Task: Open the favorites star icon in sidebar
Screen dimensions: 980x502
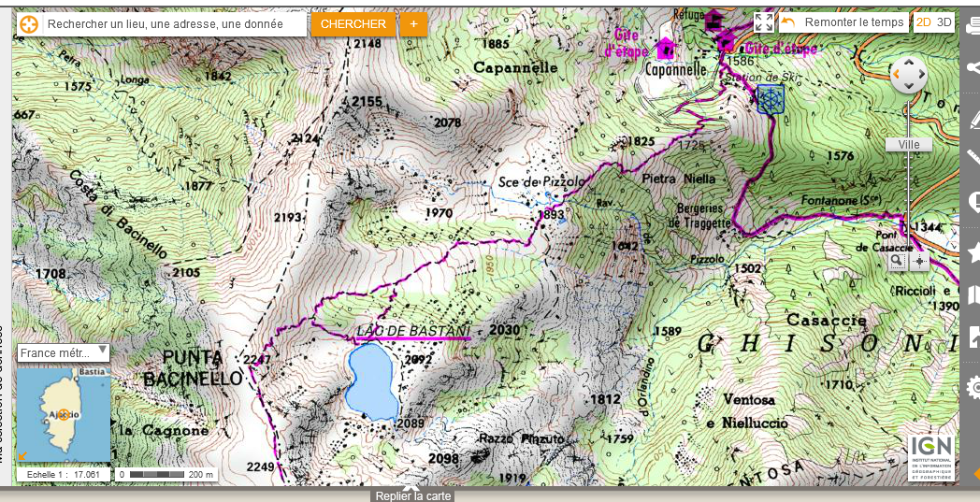Action: (x=973, y=250)
